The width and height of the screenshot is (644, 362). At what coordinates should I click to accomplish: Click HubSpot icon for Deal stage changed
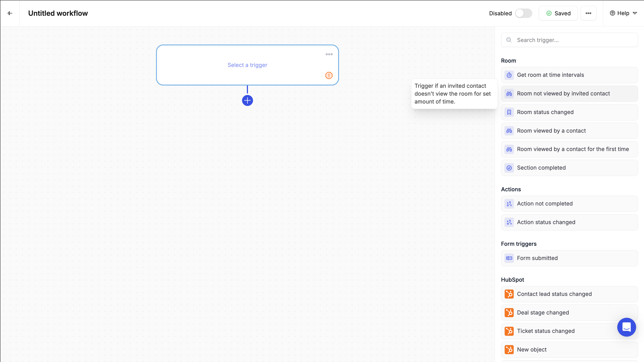pyautogui.click(x=509, y=313)
